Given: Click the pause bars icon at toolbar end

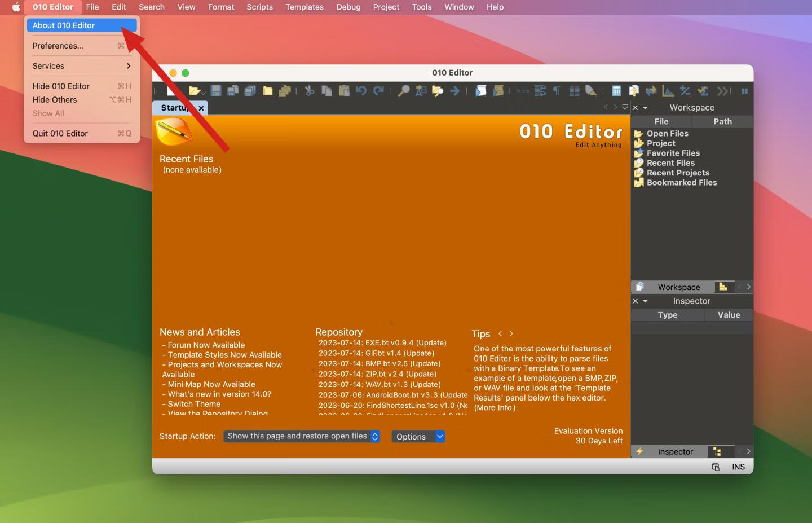Looking at the screenshot, I should click(744, 91).
